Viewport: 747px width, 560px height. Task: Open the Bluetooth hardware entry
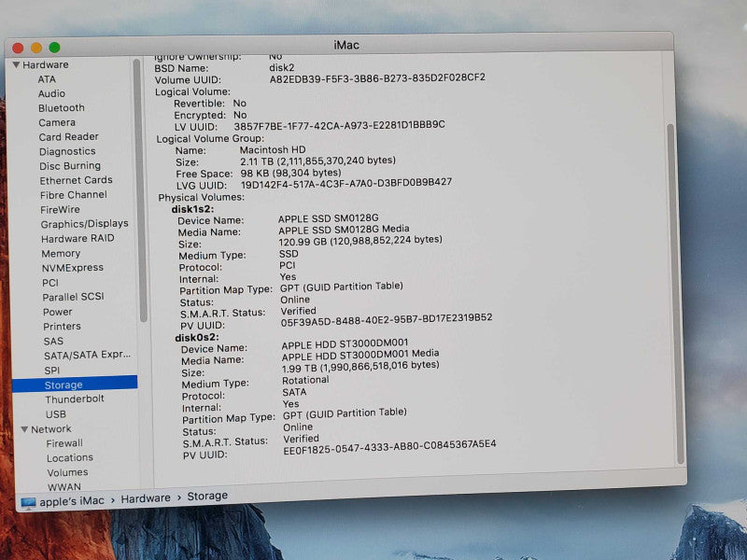(x=62, y=108)
